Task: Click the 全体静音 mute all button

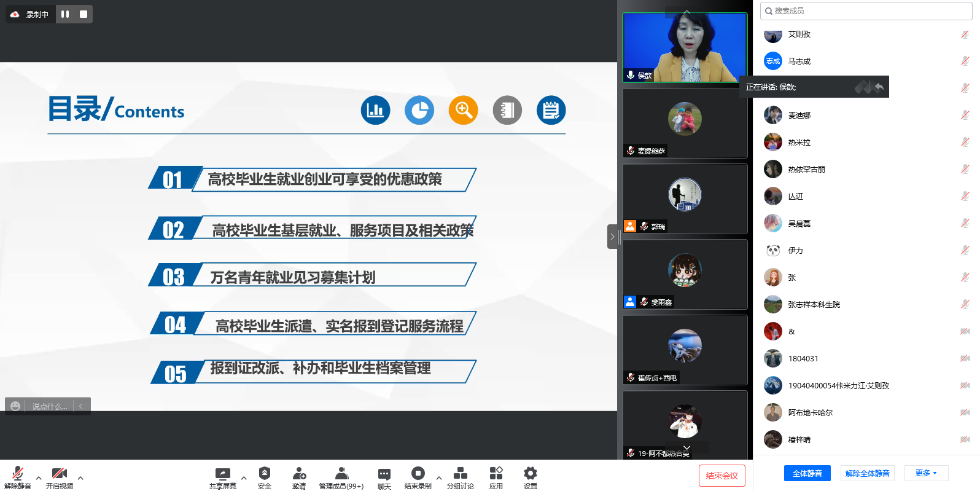Action: 807,473
